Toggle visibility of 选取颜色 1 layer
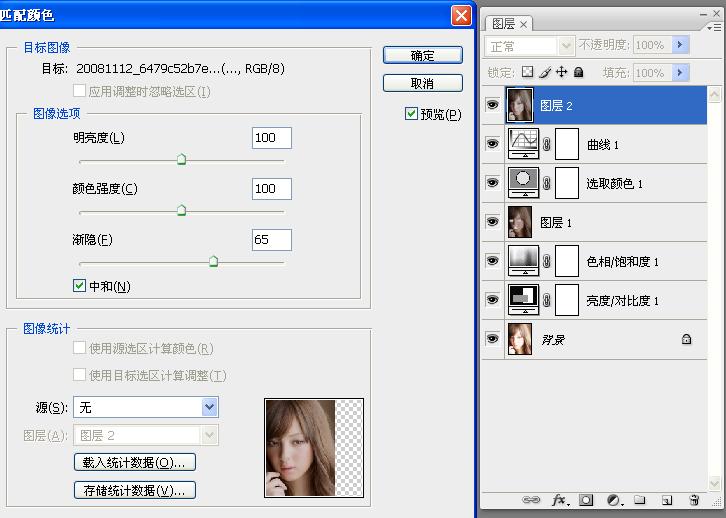The width and height of the screenshot is (726, 518). (x=492, y=182)
